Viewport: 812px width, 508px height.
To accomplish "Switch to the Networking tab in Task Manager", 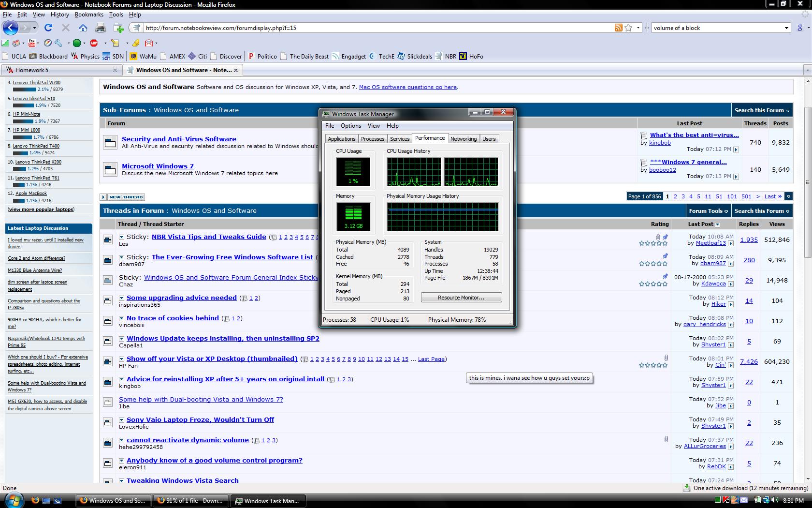I will point(464,139).
